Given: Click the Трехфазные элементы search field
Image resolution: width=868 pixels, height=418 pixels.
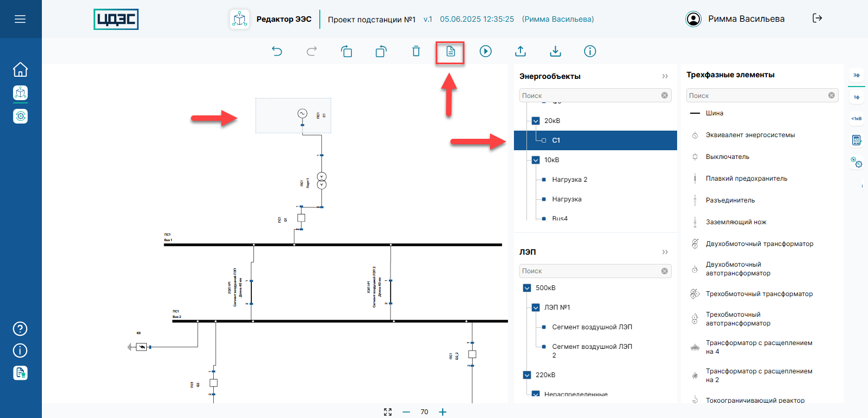Looking at the screenshot, I should (x=757, y=96).
